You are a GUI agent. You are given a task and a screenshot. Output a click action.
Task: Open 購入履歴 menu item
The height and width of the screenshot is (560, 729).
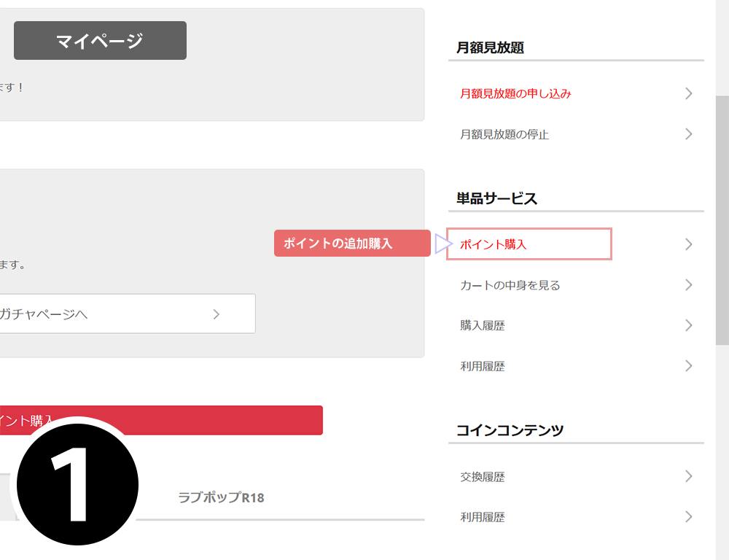[483, 326]
